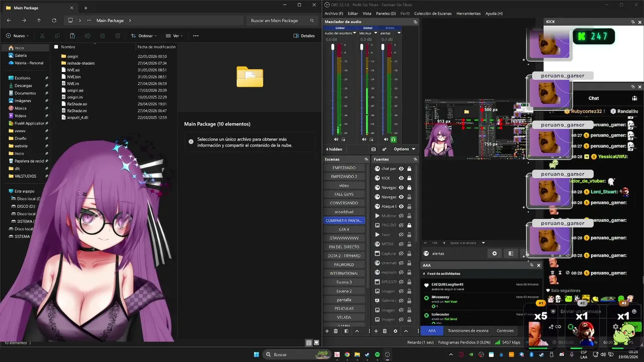The height and width of the screenshot is (362, 644).
Task: Hide the KICK source with eye icon
Action: (401, 178)
